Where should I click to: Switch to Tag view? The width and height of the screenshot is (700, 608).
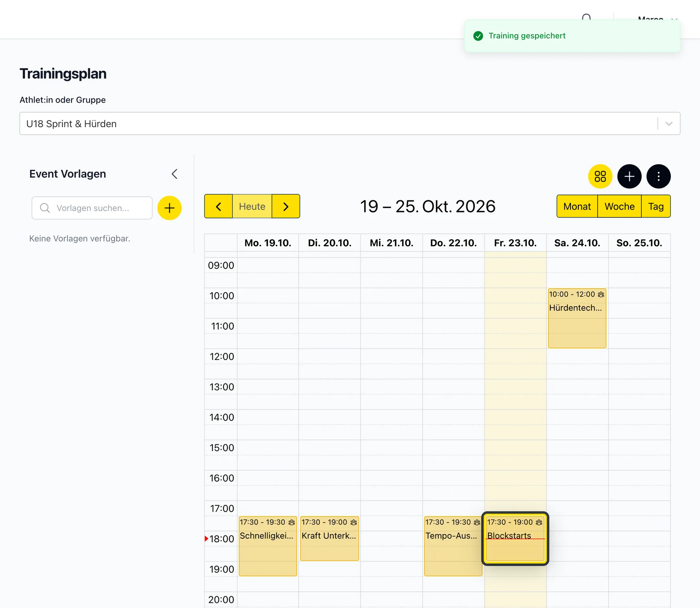click(656, 207)
